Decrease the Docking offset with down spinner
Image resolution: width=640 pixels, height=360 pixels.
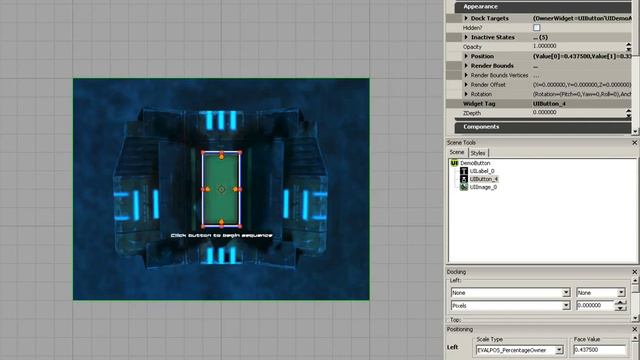620,308
